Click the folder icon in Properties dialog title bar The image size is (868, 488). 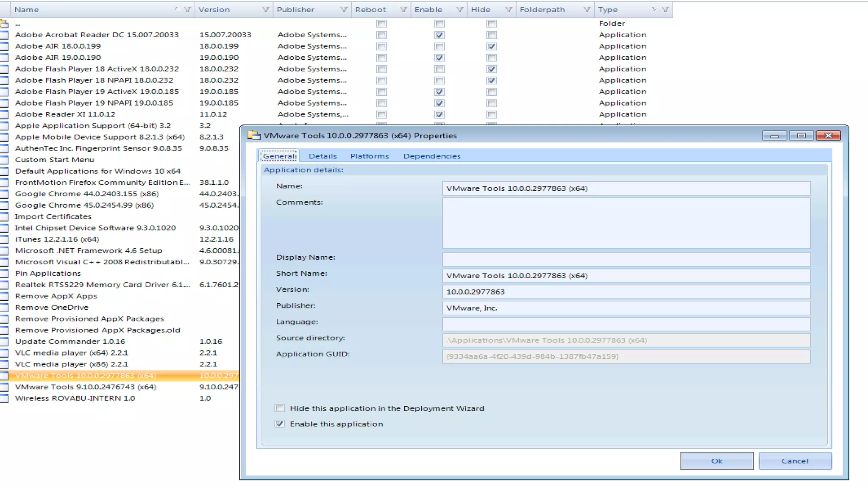254,136
